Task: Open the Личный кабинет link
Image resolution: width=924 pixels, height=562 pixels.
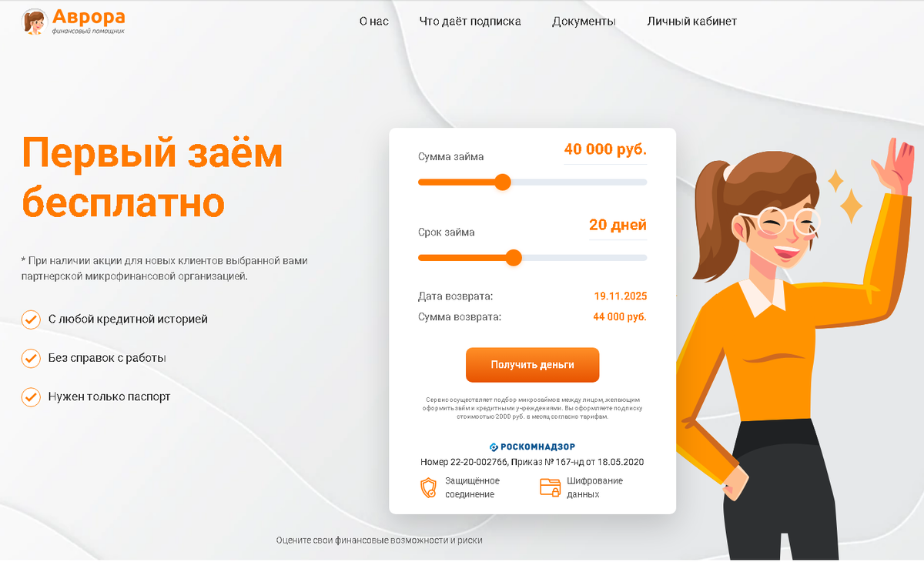Action: [692, 22]
